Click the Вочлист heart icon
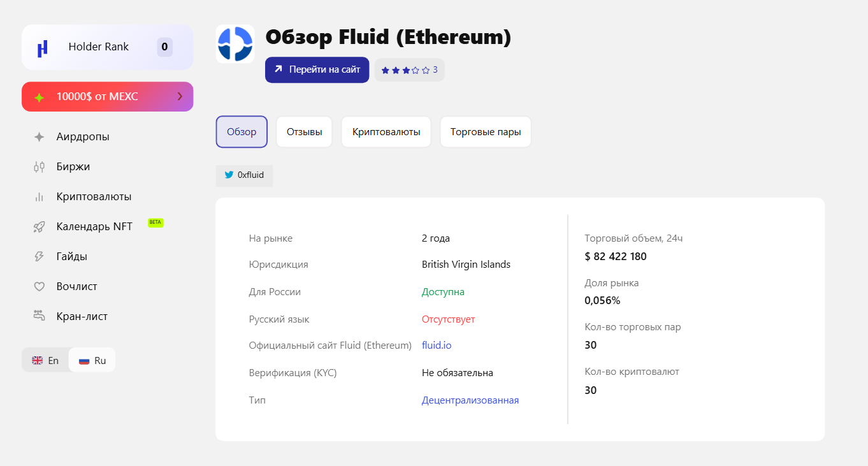This screenshot has width=868, height=466. point(39,287)
